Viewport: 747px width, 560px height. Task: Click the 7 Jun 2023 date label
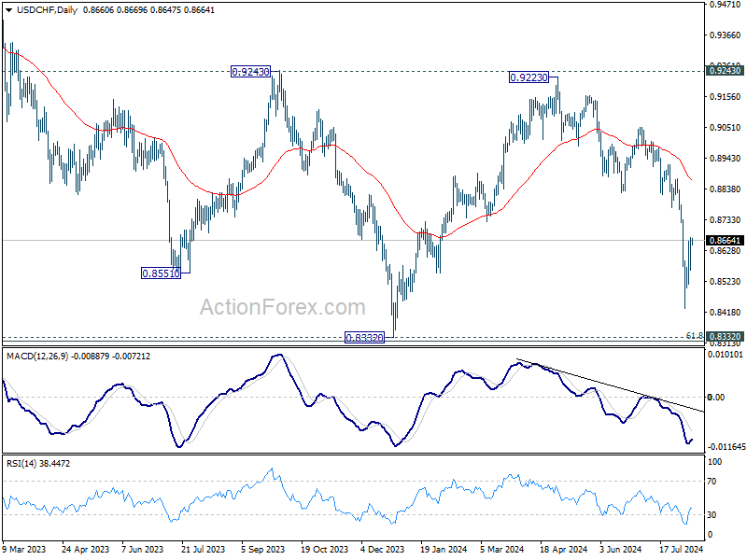[x=143, y=550]
